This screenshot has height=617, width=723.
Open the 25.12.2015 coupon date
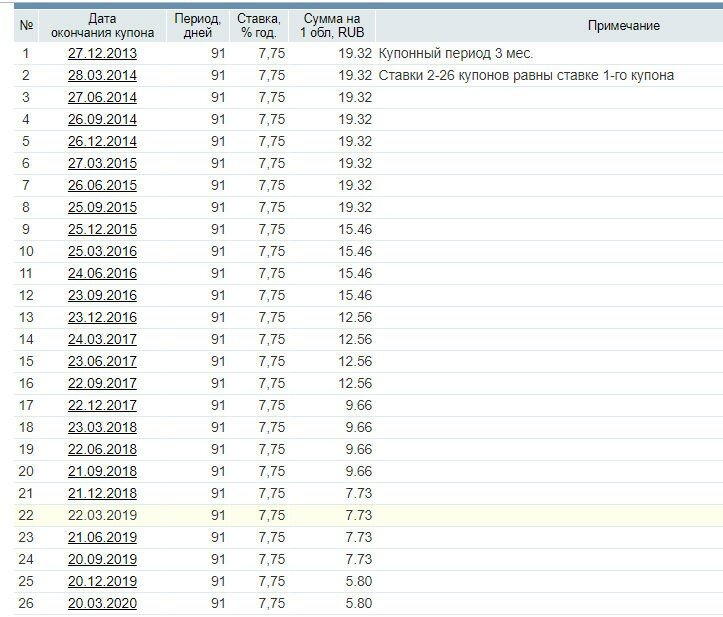click(102, 229)
